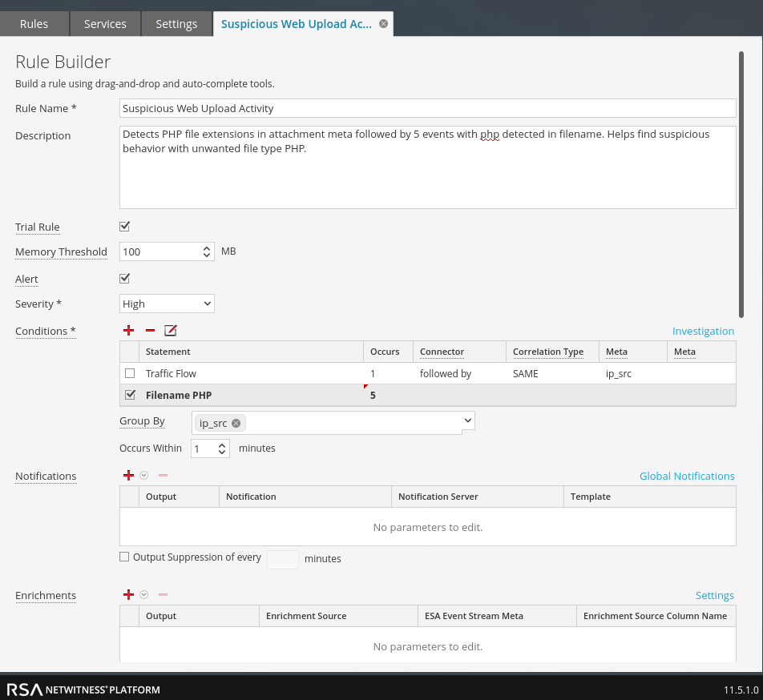Click the Rule Name input field
763x700 pixels.
coord(427,108)
